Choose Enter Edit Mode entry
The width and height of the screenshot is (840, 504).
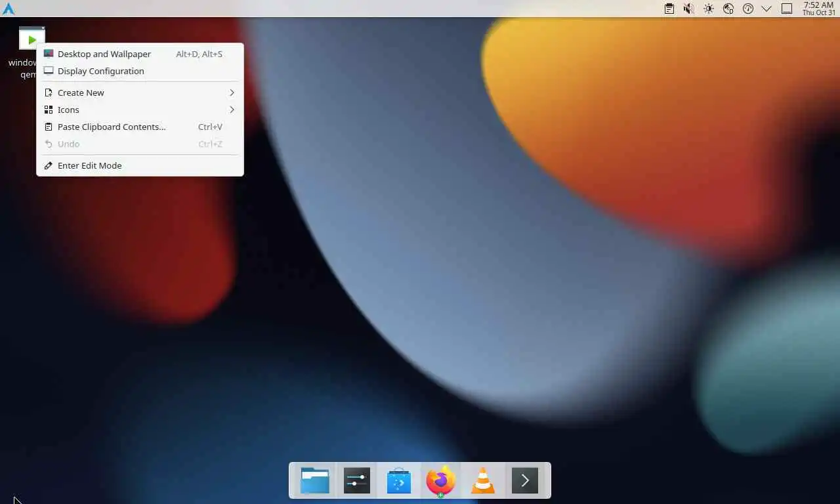(x=140, y=165)
